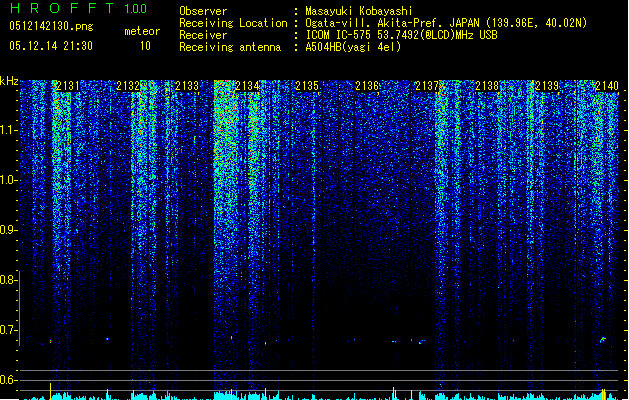Click the 2137 time marker
This screenshot has width=629, height=400.
point(427,86)
